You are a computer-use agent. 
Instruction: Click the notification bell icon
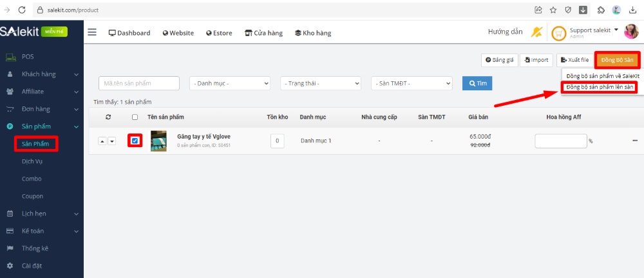[x=536, y=32]
